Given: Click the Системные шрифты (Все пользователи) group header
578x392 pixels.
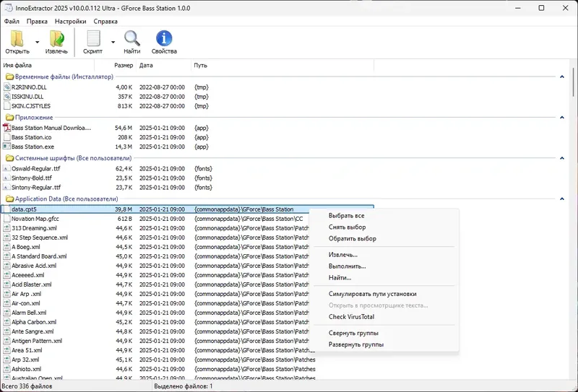Looking at the screenshot, I should click(74, 158).
